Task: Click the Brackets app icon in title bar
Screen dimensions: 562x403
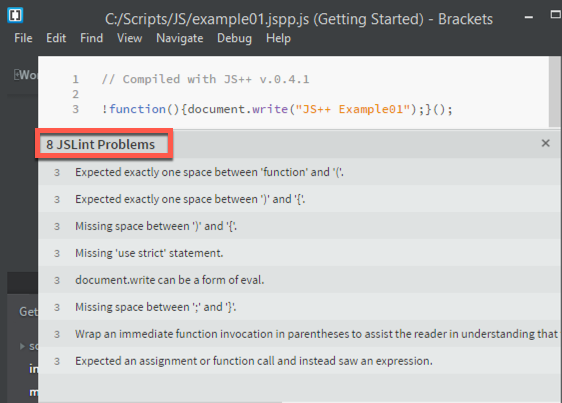Action: tap(15, 15)
